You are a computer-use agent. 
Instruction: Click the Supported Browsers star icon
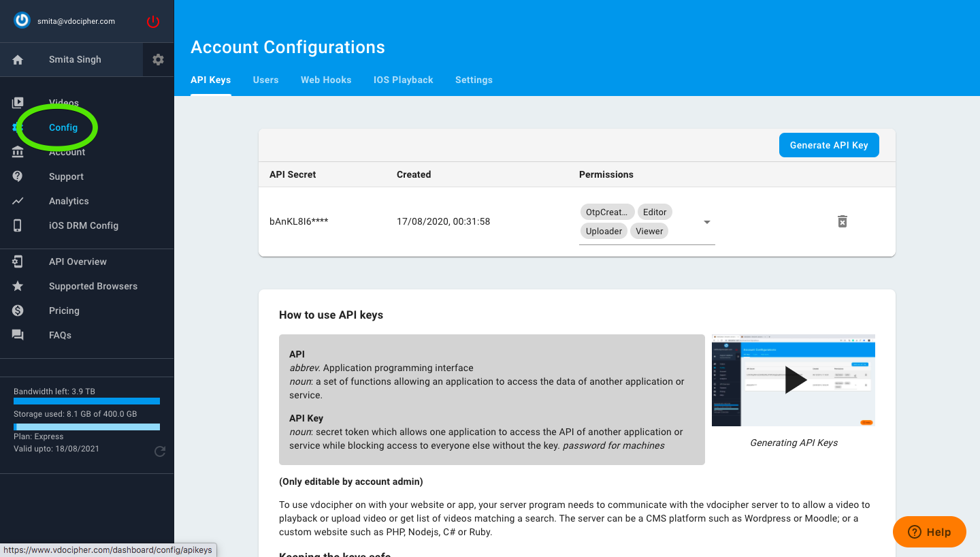pos(18,286)
